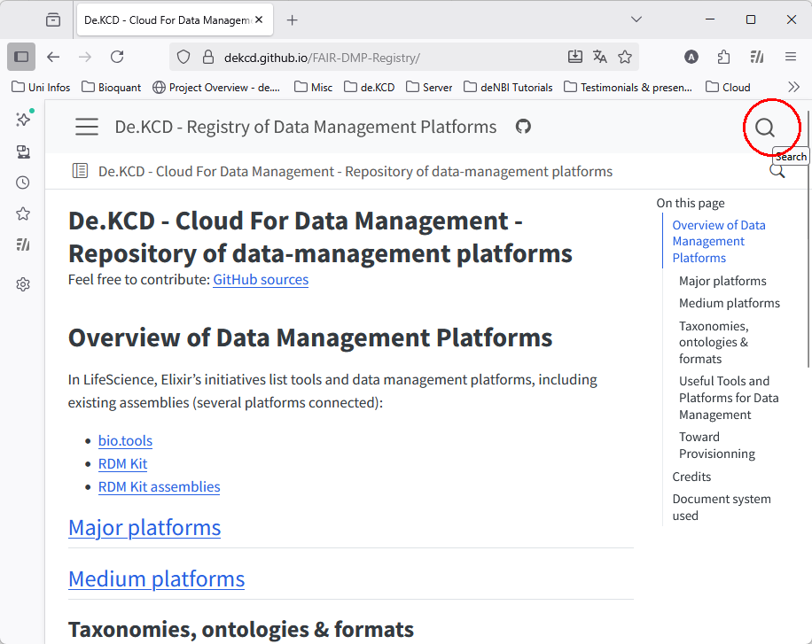Screen dimensions: 812x644
Task: Expand the Medium platforms section
Action: [156, 579]
